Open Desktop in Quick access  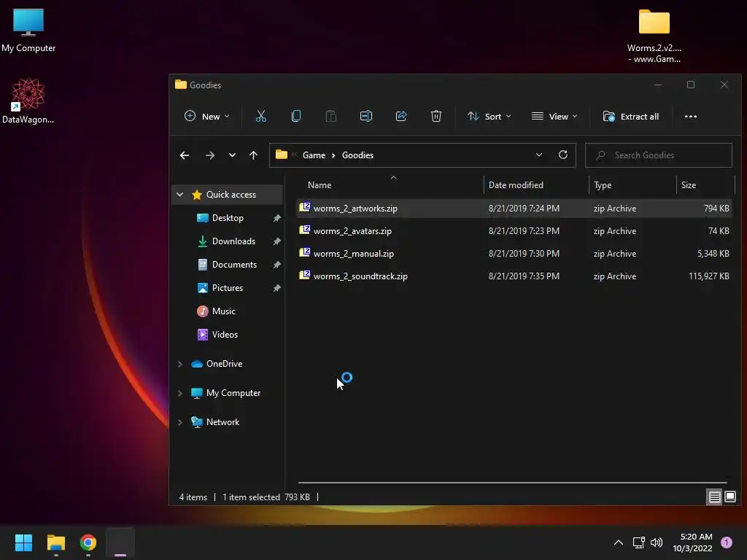coord(228,217)
